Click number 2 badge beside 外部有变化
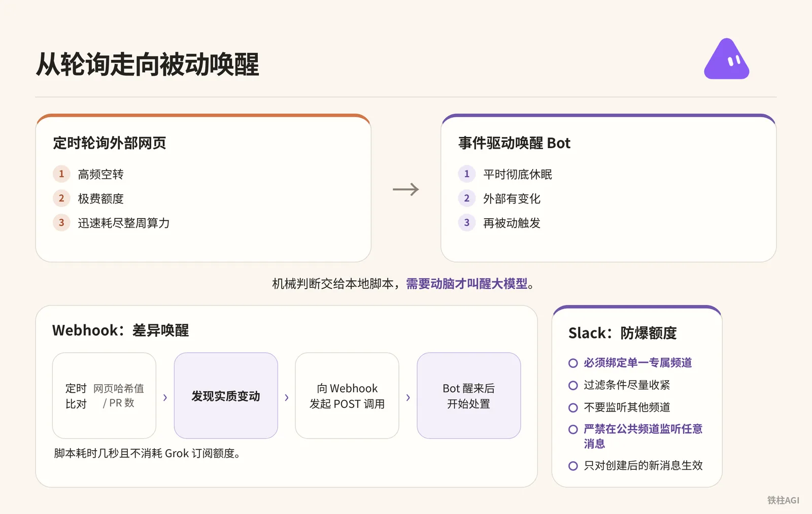The width and height of the screenshot is (812, 514). point(467,198)
